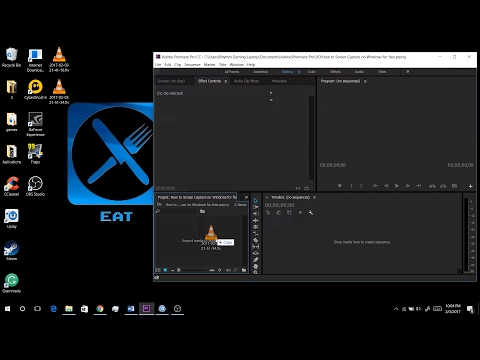Step back one frame in Program monitor

click(x=386, y=186)
